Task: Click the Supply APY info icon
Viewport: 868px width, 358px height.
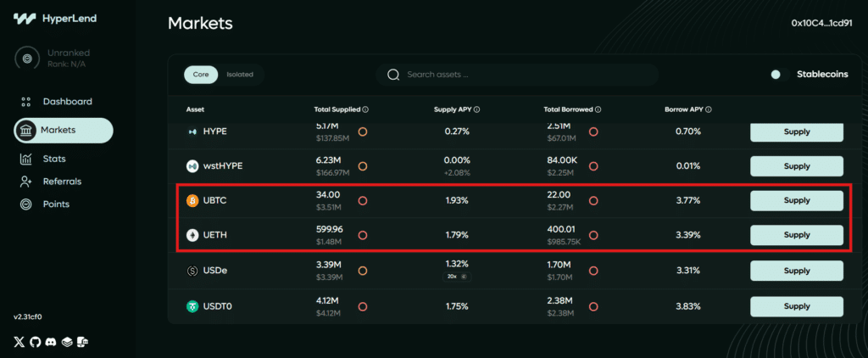Action: coord(477,109)
